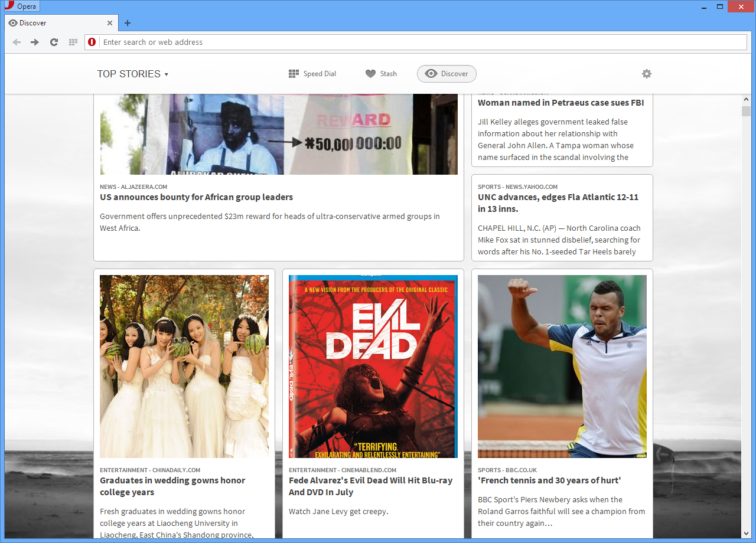The width and height of the screenshot is (756, 543).
Task: Click the Back navigation arrow
Action: (x=17, y=42)
